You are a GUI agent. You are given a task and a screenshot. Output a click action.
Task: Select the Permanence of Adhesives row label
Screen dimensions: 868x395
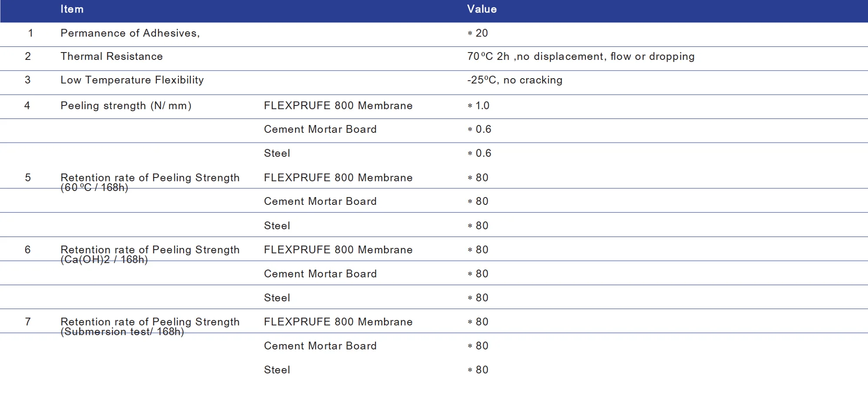tap(130, 33)
